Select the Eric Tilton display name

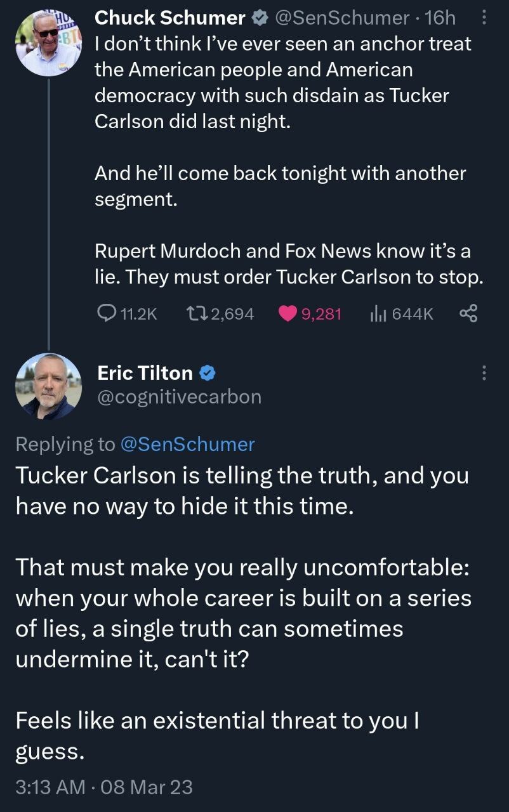click(145, 373)
